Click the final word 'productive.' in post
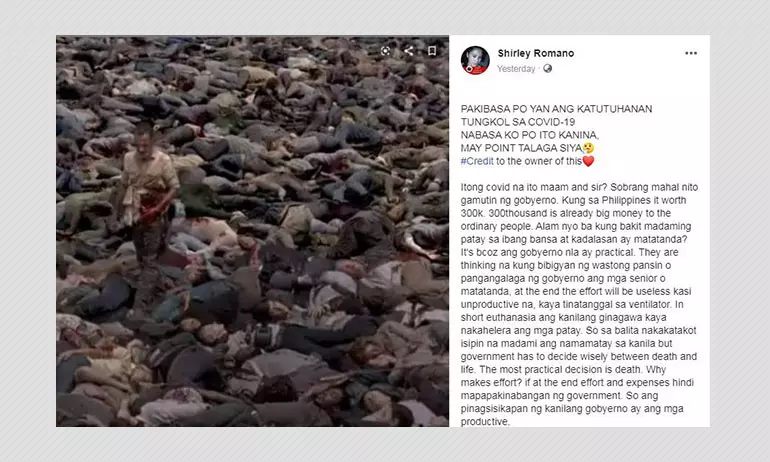 point(485,422)
